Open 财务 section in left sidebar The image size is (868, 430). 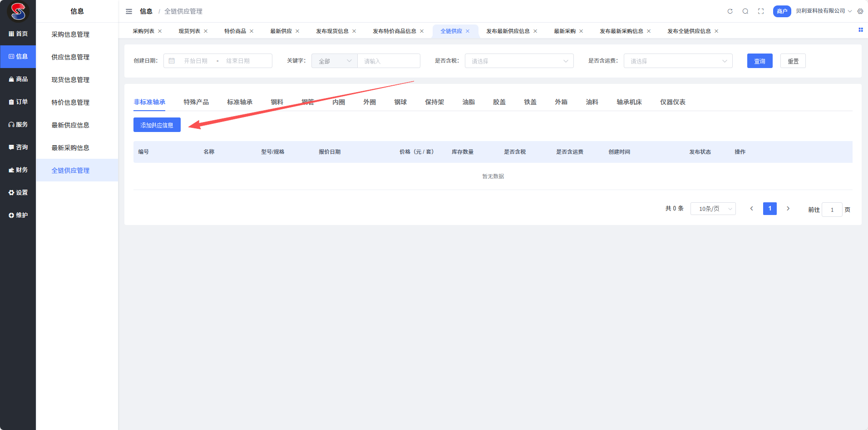18,170
